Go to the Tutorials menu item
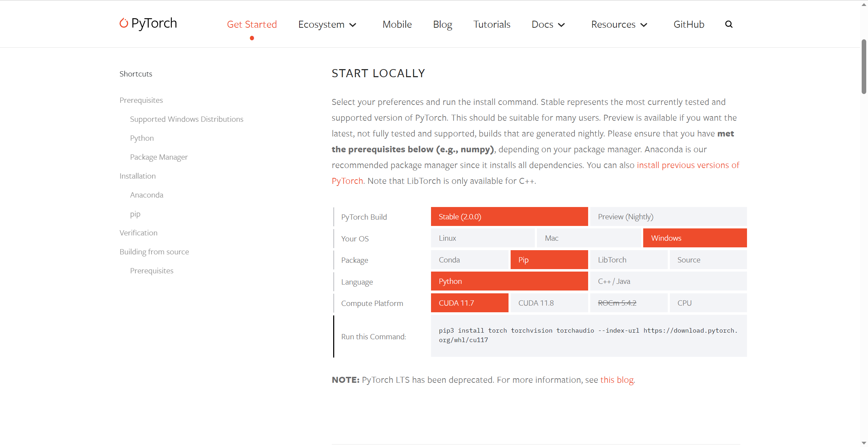The image size is (868, 447). click(492, 25)
